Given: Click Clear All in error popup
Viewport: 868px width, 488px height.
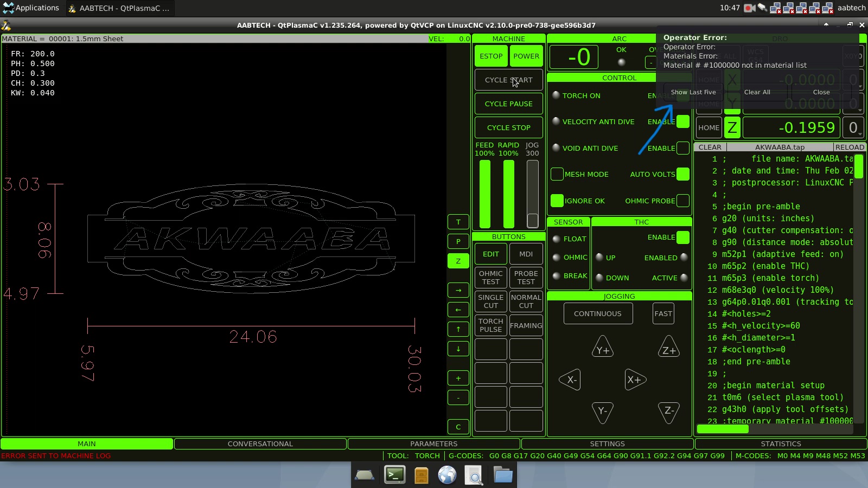Looking at the screenshot, I should click(757, 92).
